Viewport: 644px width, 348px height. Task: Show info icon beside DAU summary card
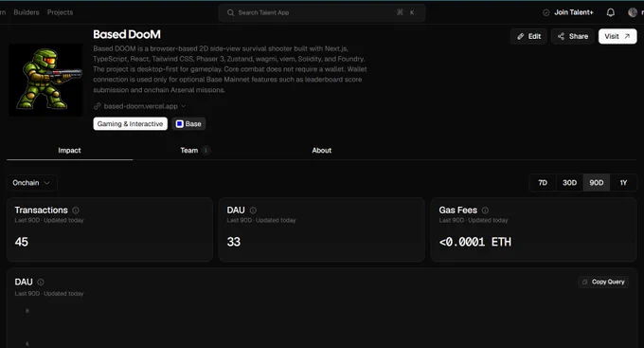click(253, 211)
